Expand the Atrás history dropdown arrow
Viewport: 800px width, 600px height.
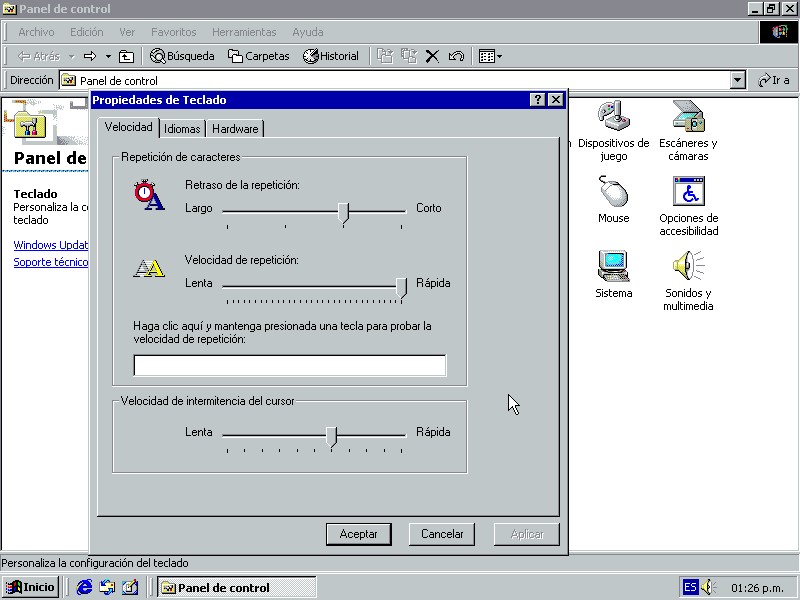pos(72,56)
